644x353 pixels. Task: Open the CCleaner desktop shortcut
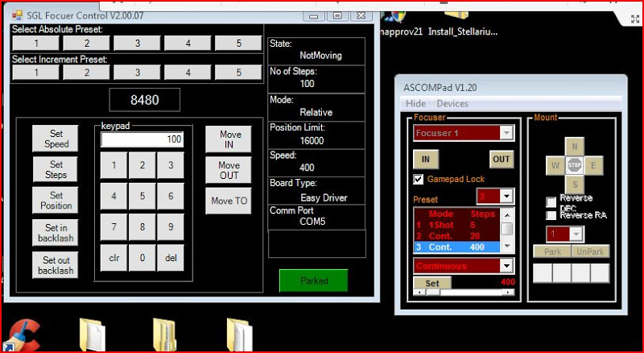pos(23,336)
